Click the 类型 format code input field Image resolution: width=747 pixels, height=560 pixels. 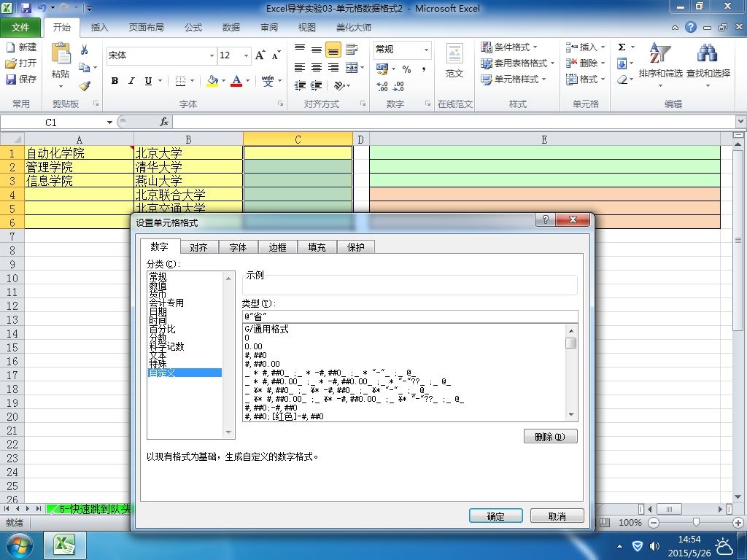tap(410, 316)
